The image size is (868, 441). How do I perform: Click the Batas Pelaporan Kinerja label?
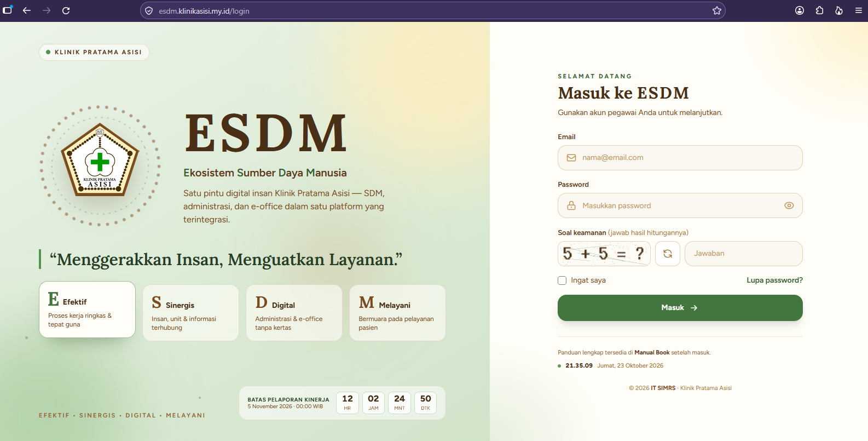(x=288, y=399)
